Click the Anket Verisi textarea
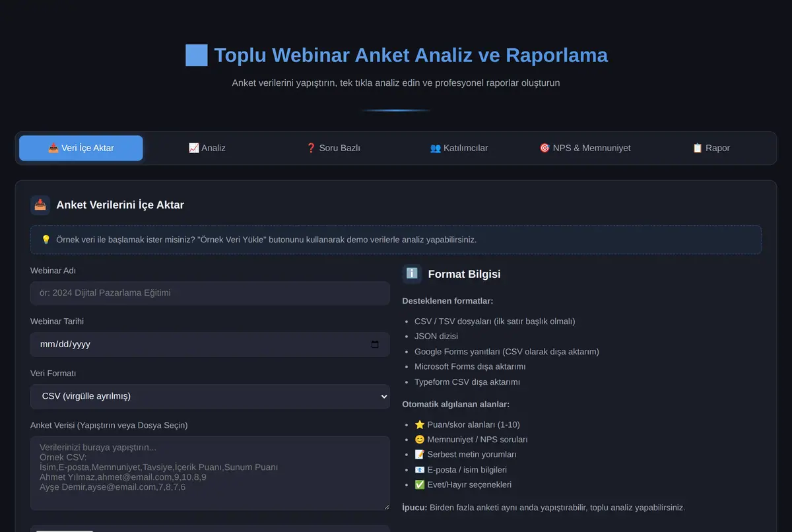Image resolution: width=792 pixels, height=532 pixels. [x=210, y=473]
